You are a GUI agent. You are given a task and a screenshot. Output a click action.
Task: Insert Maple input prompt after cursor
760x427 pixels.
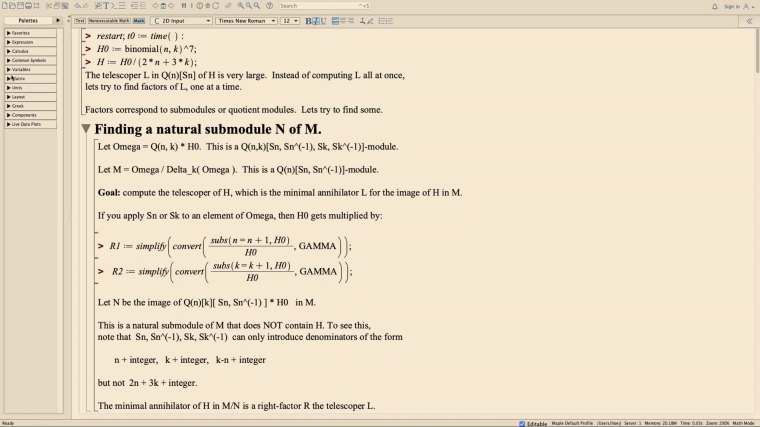114,6
